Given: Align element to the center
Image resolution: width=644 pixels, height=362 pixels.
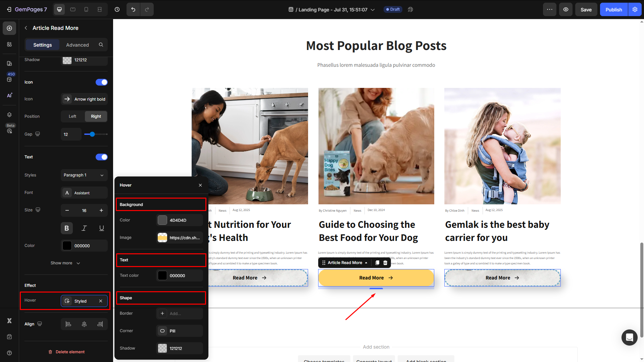Looking at the screenshot, I should click(84, 324).
